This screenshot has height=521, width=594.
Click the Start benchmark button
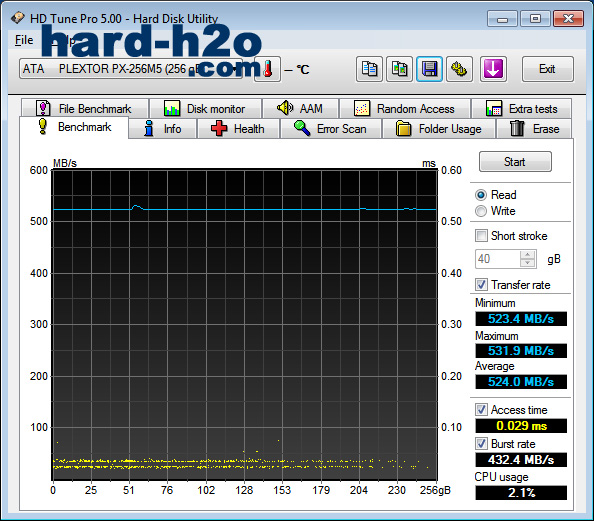515,162
